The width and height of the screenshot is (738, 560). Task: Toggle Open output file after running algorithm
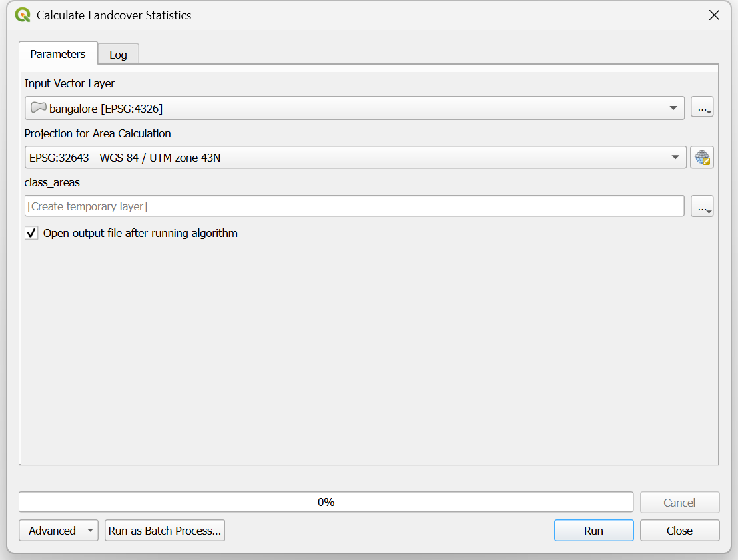31,233
